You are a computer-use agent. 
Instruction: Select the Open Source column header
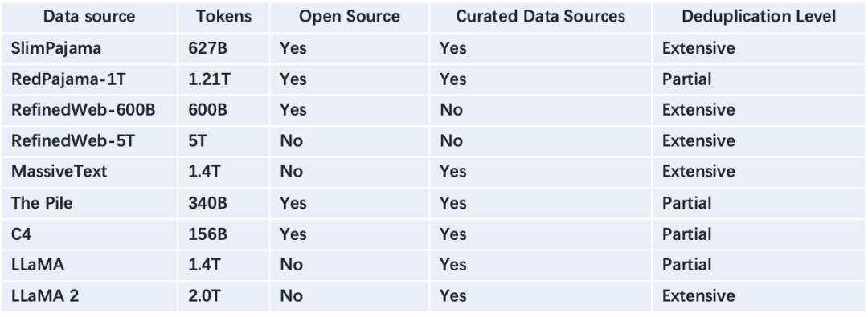coord(350,17)
